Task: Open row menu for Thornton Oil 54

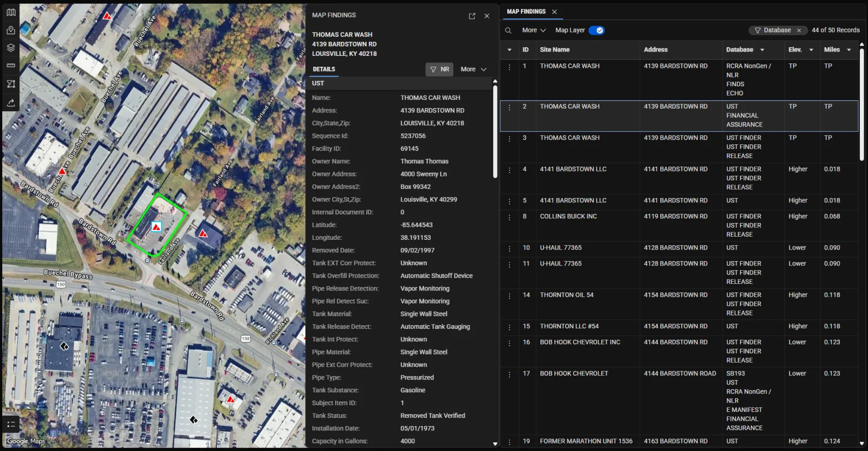Action: [509, 296]
